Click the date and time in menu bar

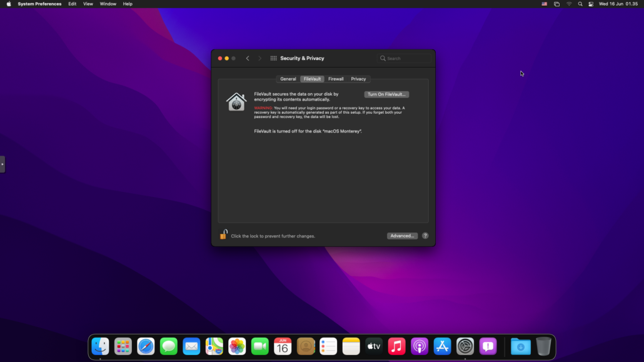(618, 4)
